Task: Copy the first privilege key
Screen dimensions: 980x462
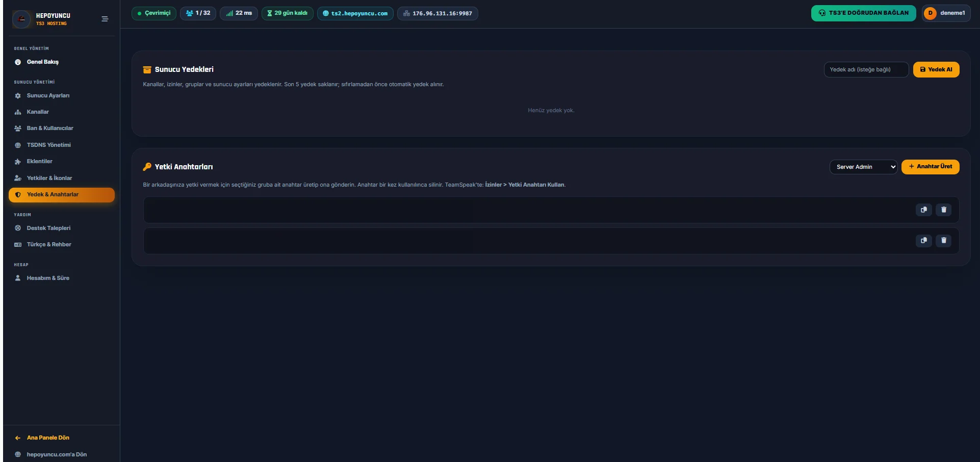Action: (x=923, y=210)
